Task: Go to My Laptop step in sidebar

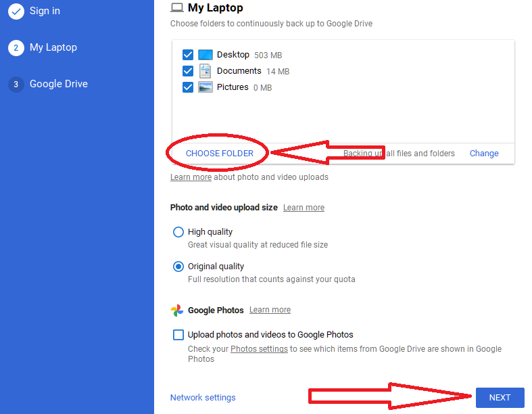Action: (53, 48)
